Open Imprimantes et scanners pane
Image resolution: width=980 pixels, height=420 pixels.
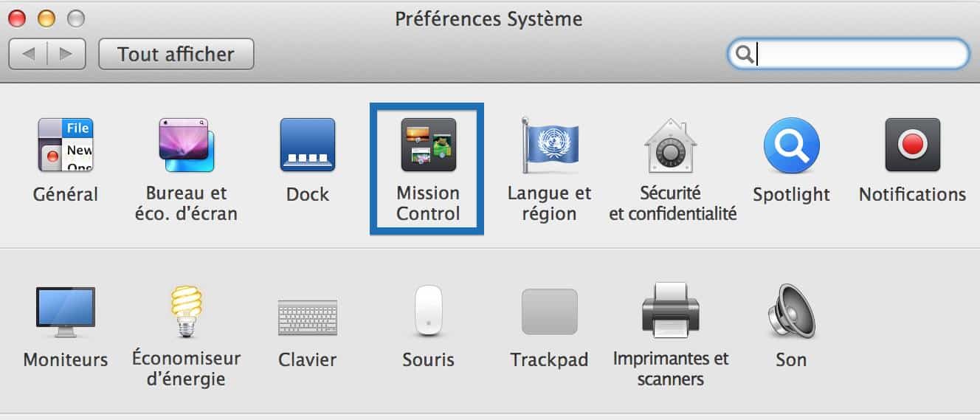point(670,311)
